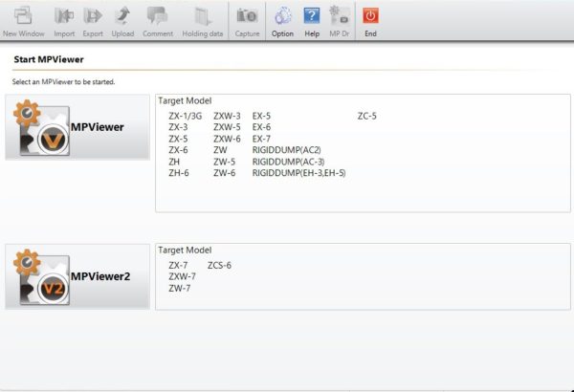Select ZX-3 in target models
This screenshot has height=392, width=574.
[x=178, y=127]
